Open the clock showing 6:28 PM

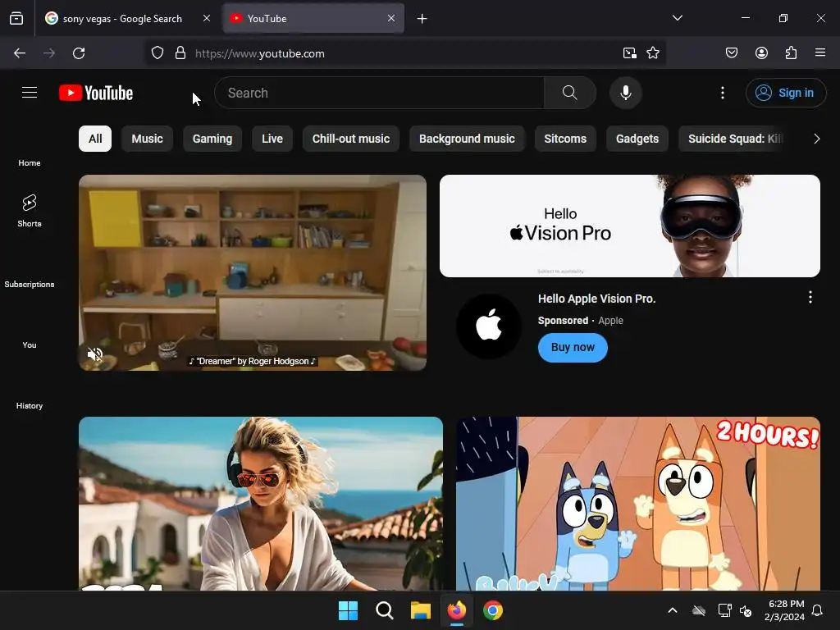point(784,610)
